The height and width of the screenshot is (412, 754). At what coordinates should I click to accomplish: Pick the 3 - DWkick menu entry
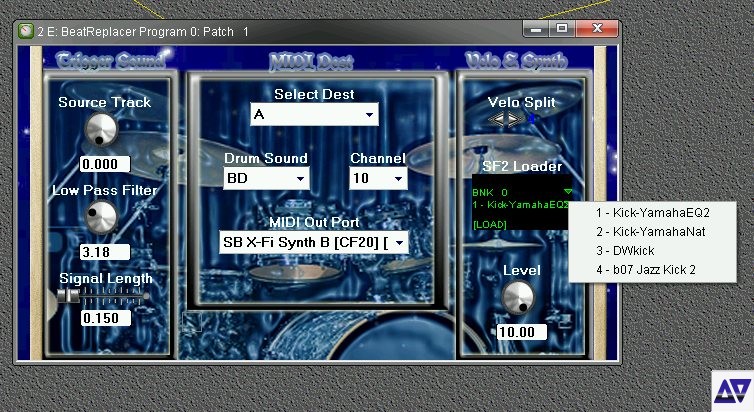click(651, 251)
